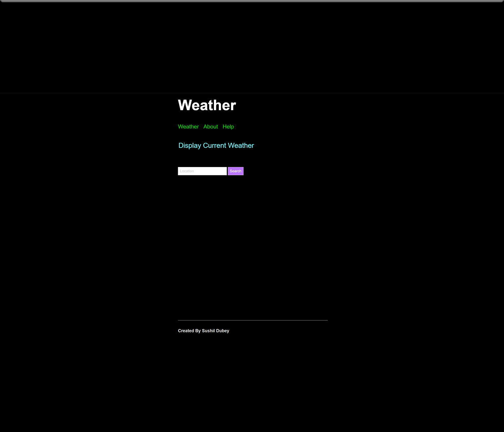Screen dimensions: 504x432
Task: Select the green Help menu item
Action: (x=228, y=127)
